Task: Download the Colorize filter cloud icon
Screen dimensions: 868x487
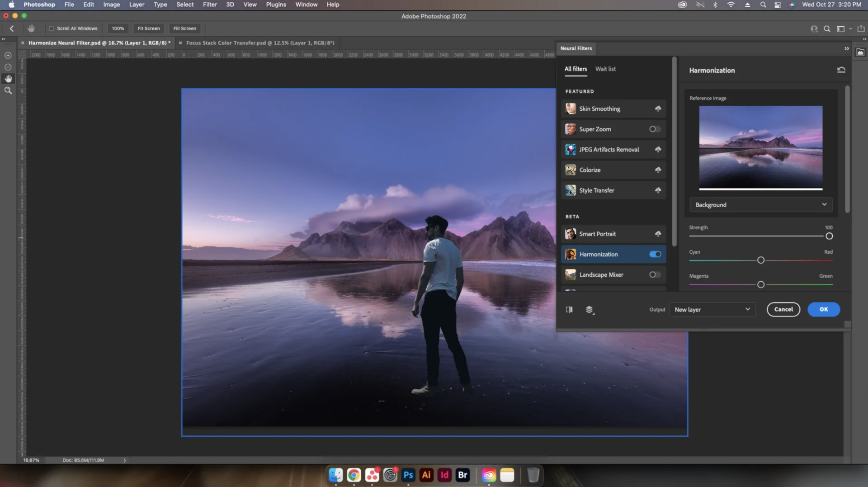Action: pyautogui.click(x=658, y=170)
